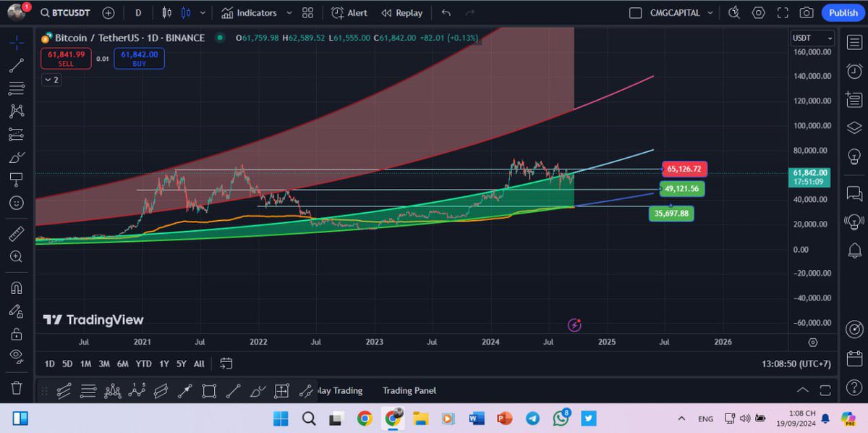Select the ruler measure tool
868x433 pixels.
point(17,233)
